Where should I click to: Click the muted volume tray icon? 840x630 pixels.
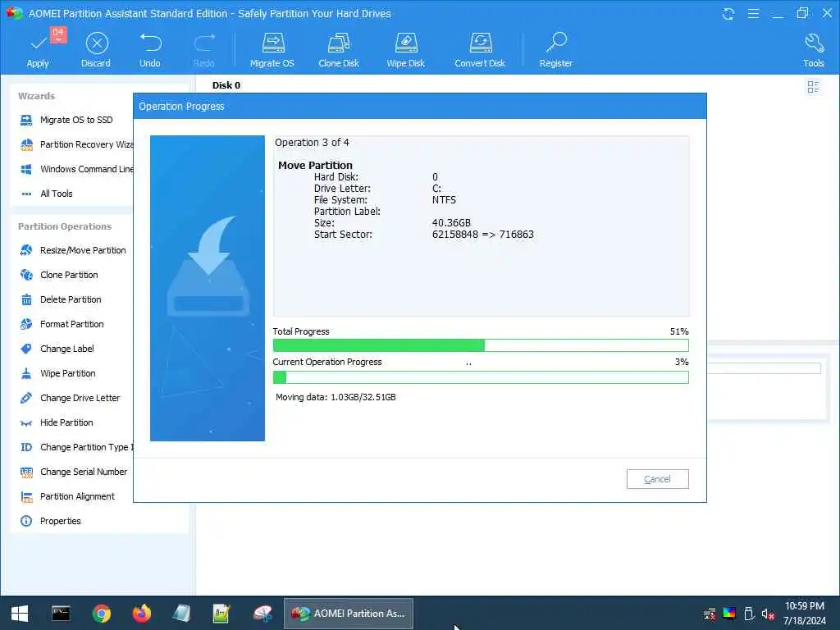click(x=768, y=614)
